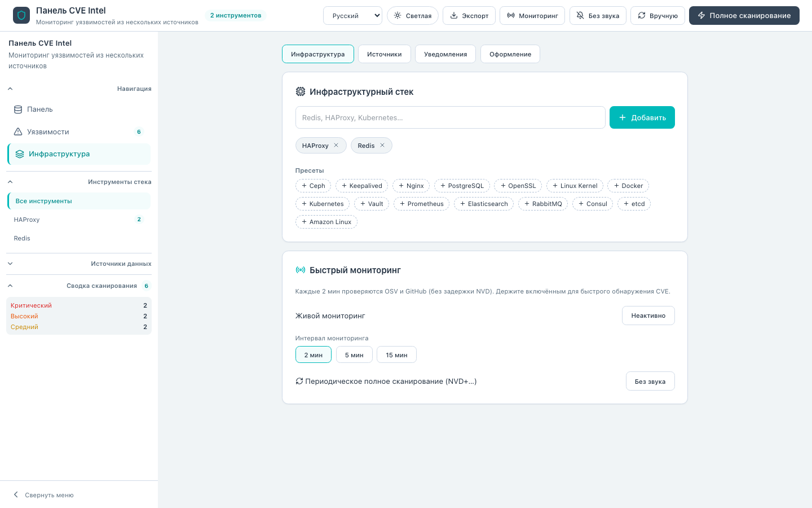The image size is (812, 508).
Task: Click the Критический severity row
Action: tap(79, 305)
